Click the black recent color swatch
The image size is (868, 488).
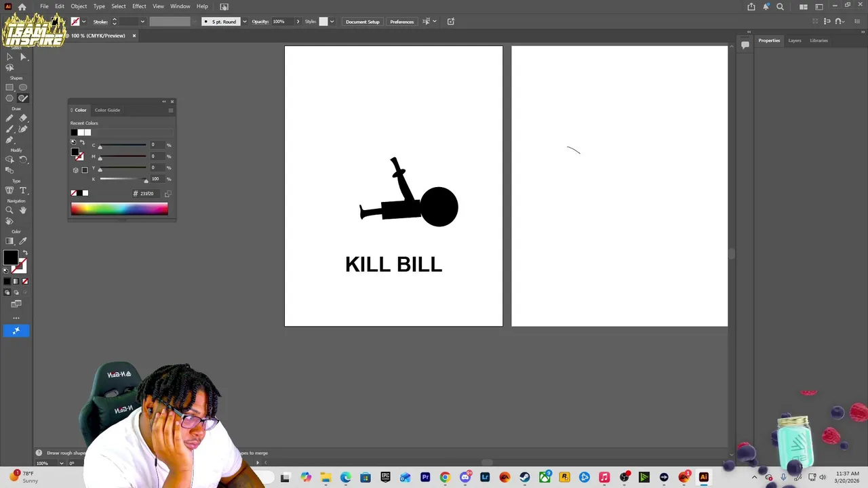74,132
